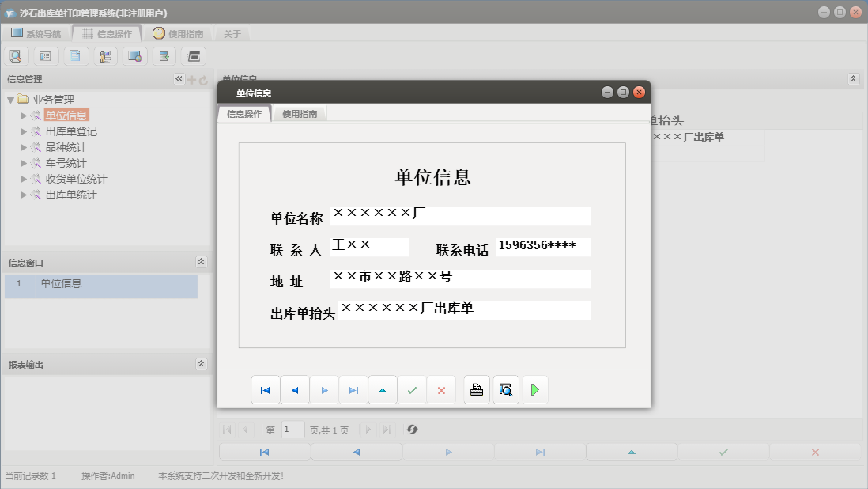This screenshot has height=489, width=868.
Task: Click the operator/user management toolbar icon
Action: [105, 55]
